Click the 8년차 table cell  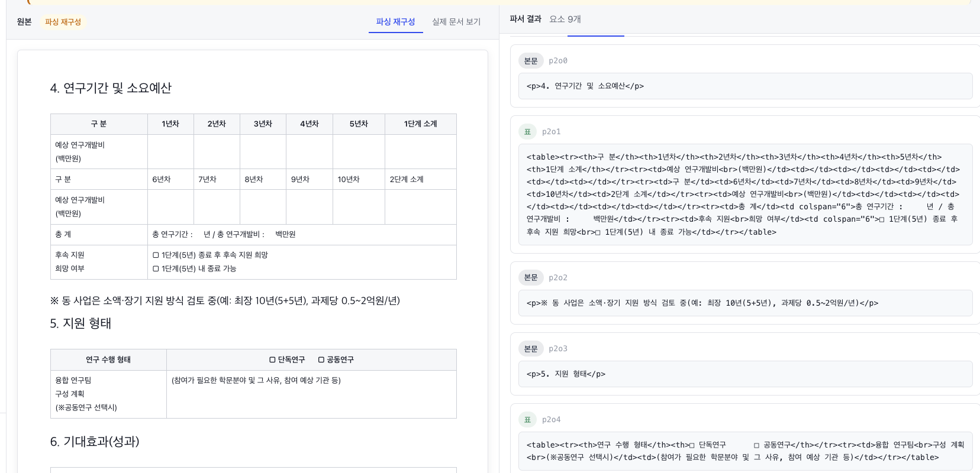263,179
